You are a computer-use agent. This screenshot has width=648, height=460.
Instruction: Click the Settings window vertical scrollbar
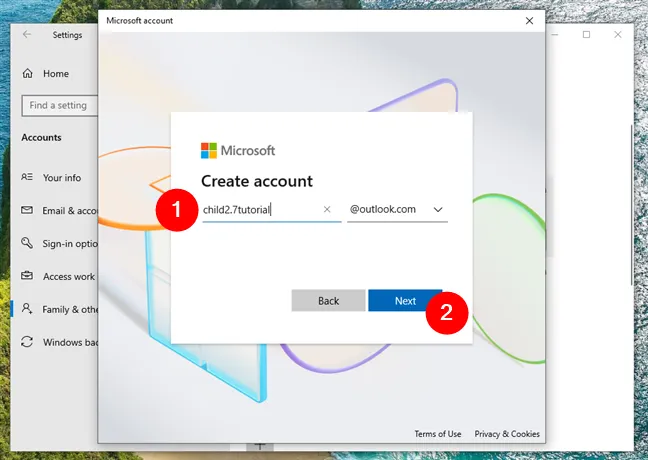point(631,205)
